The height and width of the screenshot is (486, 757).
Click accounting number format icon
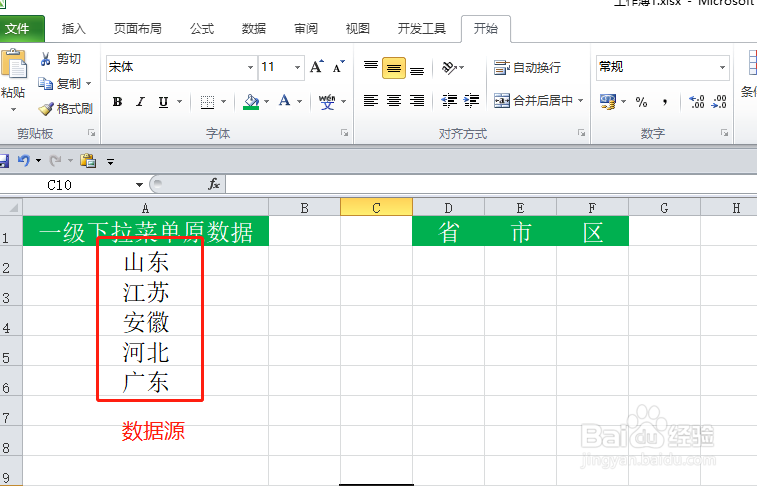[x=607, y=102]
